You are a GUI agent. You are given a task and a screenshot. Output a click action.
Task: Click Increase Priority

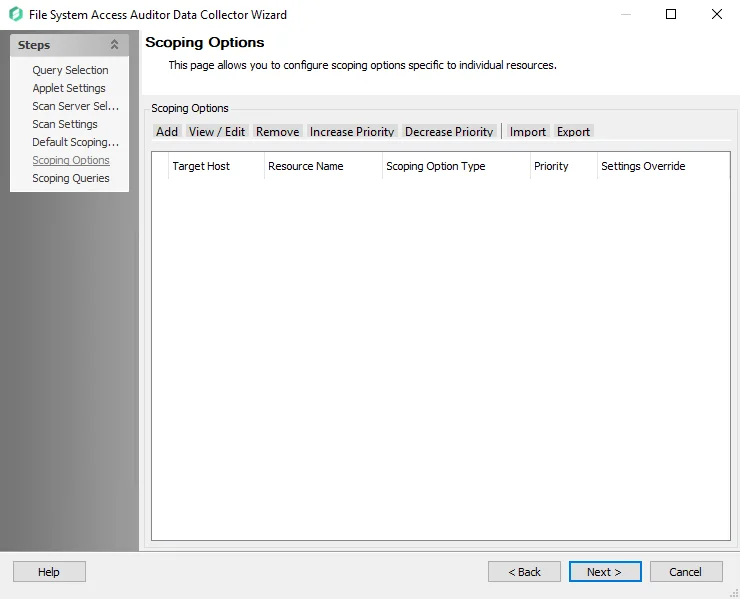tap(352, 132)
